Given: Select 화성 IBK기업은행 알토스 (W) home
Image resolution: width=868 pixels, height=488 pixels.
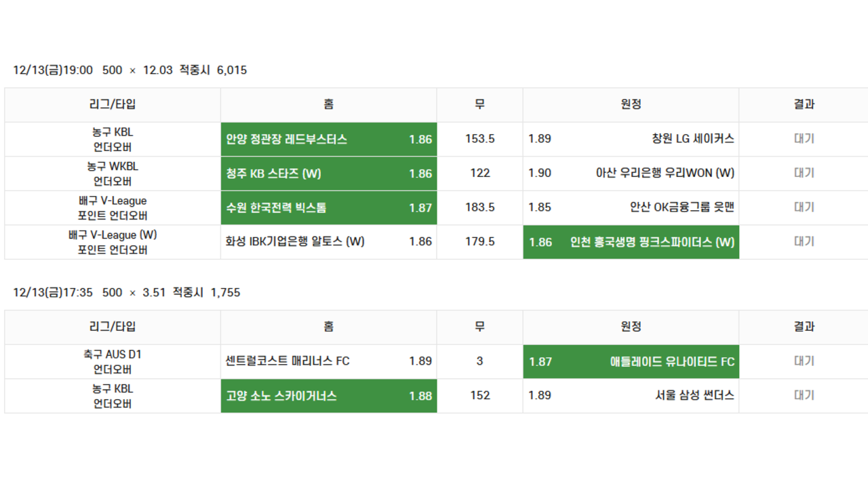Looking at the screenshot, I should pos(329,242).
